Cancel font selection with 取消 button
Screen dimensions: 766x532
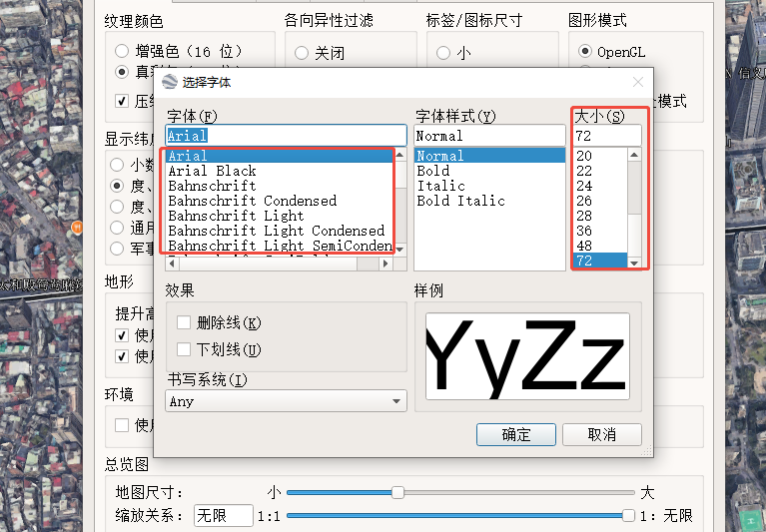(602, 434)
